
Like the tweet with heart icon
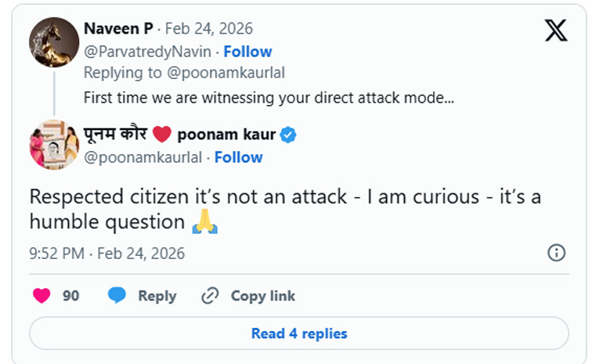42,296
